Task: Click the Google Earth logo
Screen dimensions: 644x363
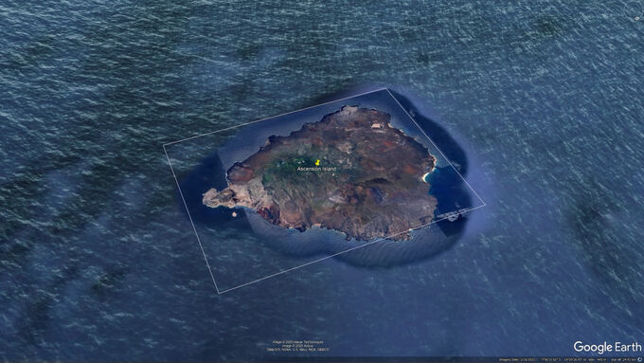Action: (607, 347)
